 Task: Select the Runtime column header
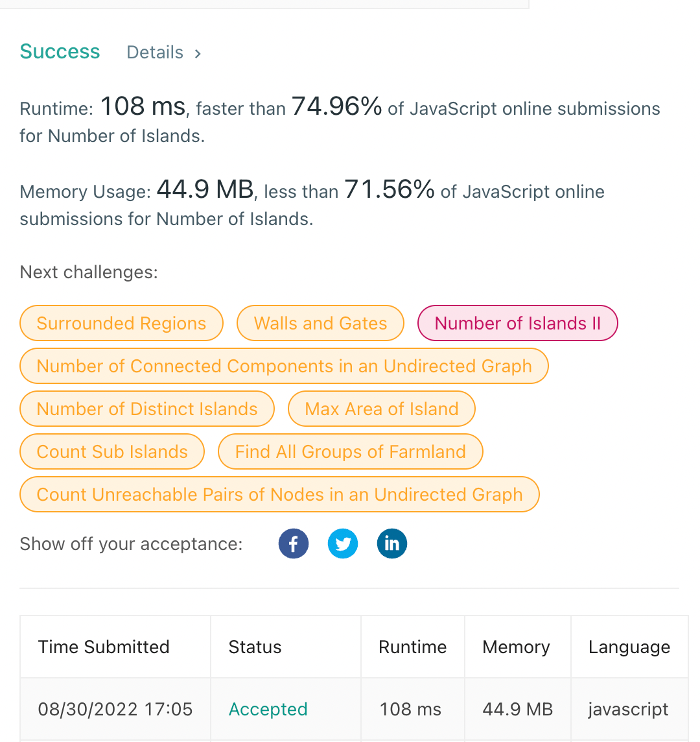(x=412, y=647)
